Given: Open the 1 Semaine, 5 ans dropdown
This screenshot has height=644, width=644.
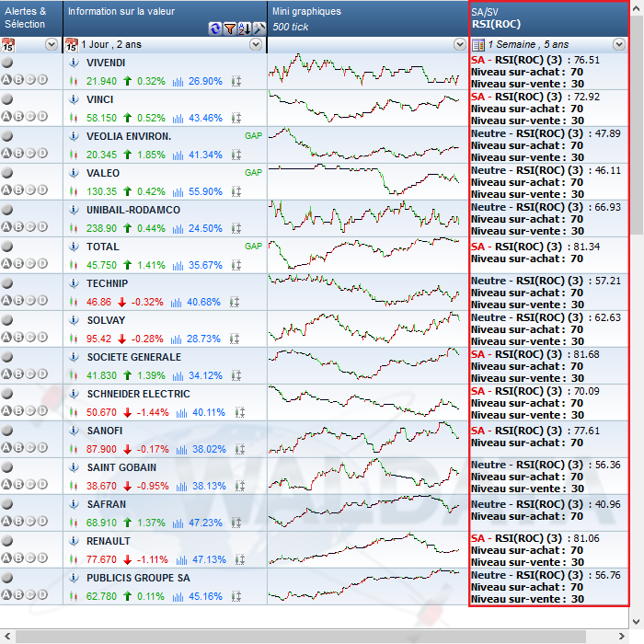Looking at the screenshot, I should pyautogui.click(x=619, y=44).
